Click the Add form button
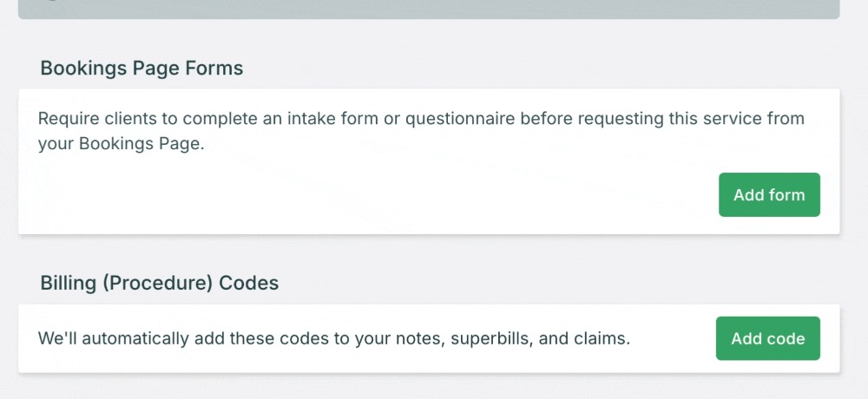The height and width of the screenshot is (399, 868). (769, 195)
